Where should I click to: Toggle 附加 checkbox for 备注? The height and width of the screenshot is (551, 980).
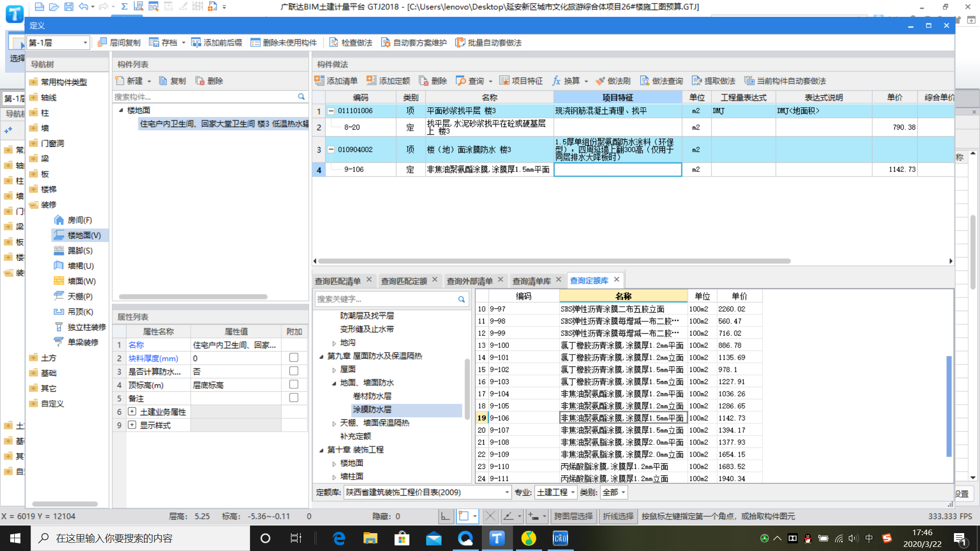pos(293,397)
